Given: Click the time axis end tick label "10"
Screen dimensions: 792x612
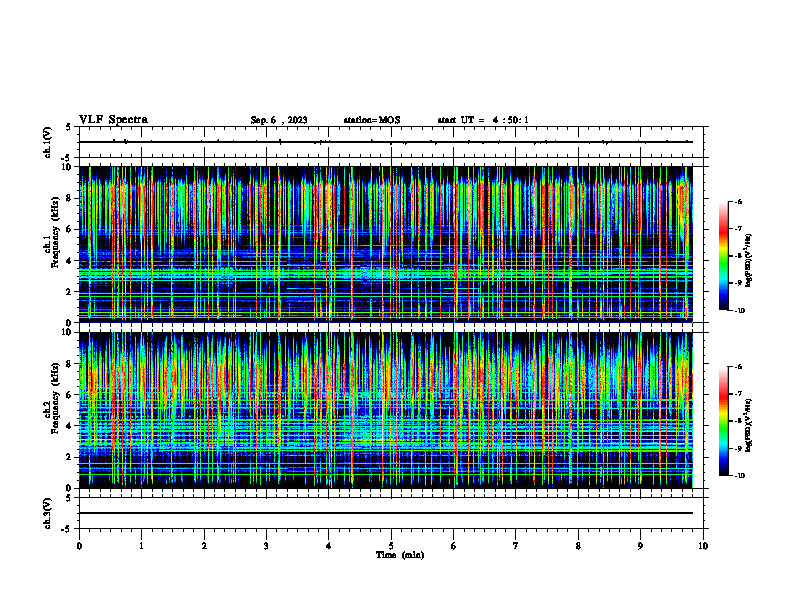Looking at the screenshot, I should pos(703,546).
